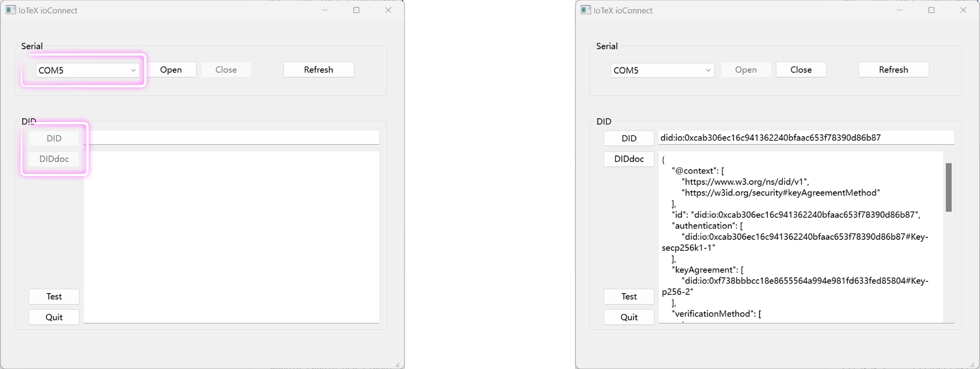980x369 pixels.
Task: Run Test in the right window
Action: tap(629, 297)
